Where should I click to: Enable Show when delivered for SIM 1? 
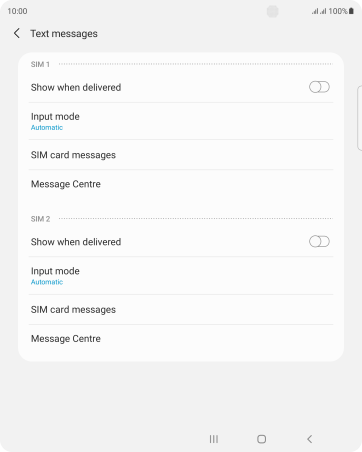[x=319, y=87]
